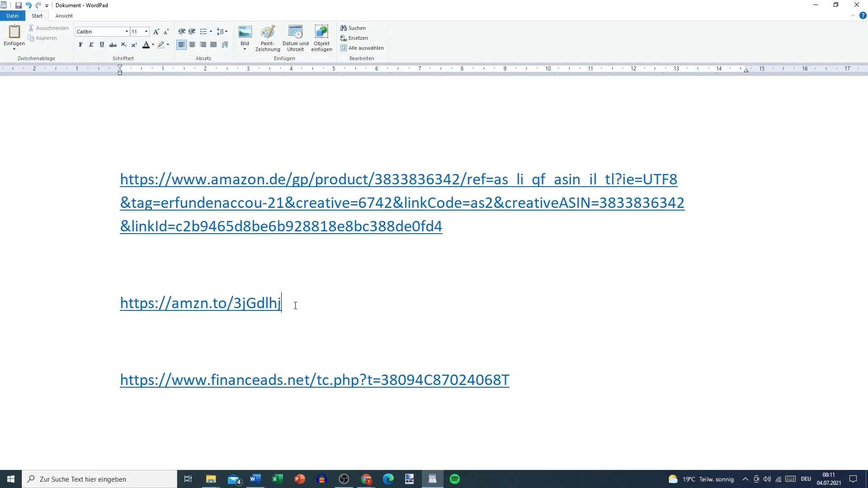Open the long amazon.de product link

[402, 203]
